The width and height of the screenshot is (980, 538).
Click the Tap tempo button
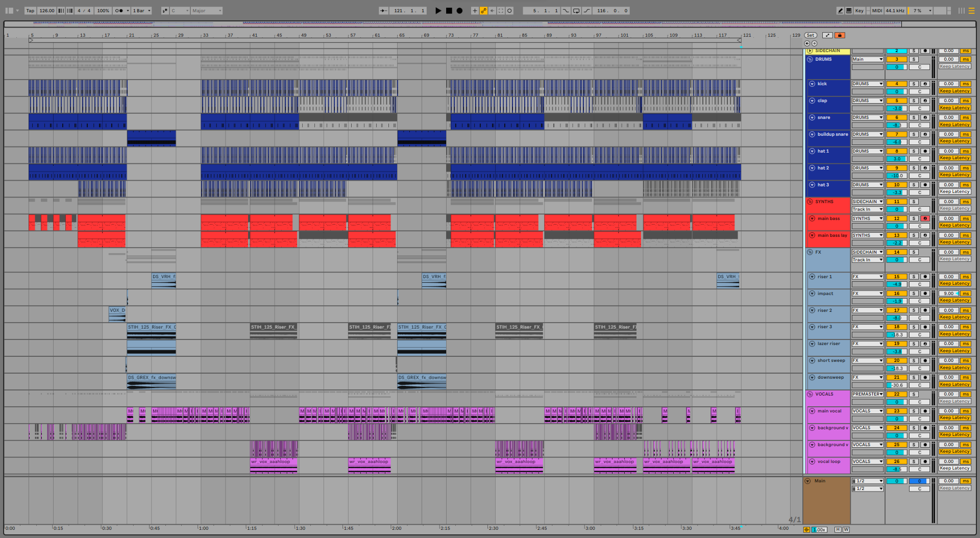30,11
